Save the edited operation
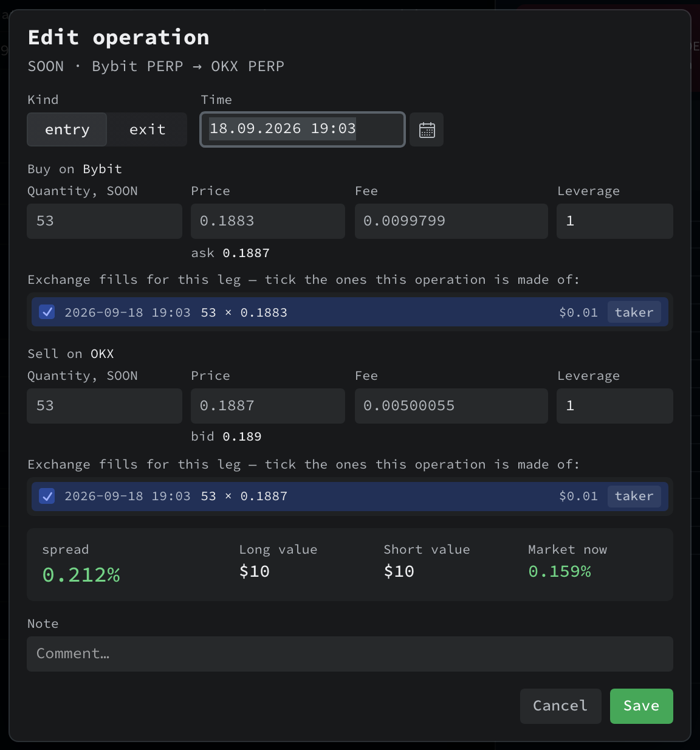Image resolution: width=700 pixels, height=750 pixels. [x=642, y=706]
